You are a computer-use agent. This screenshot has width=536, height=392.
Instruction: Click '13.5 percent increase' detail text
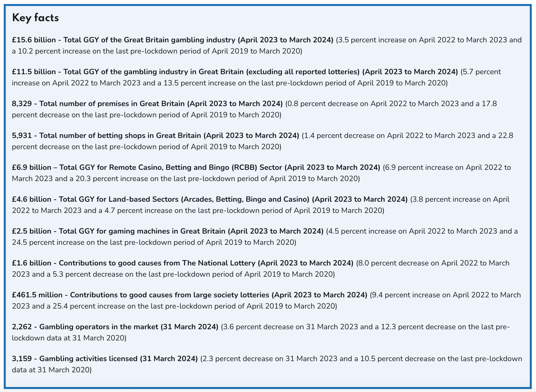point(199,83)
